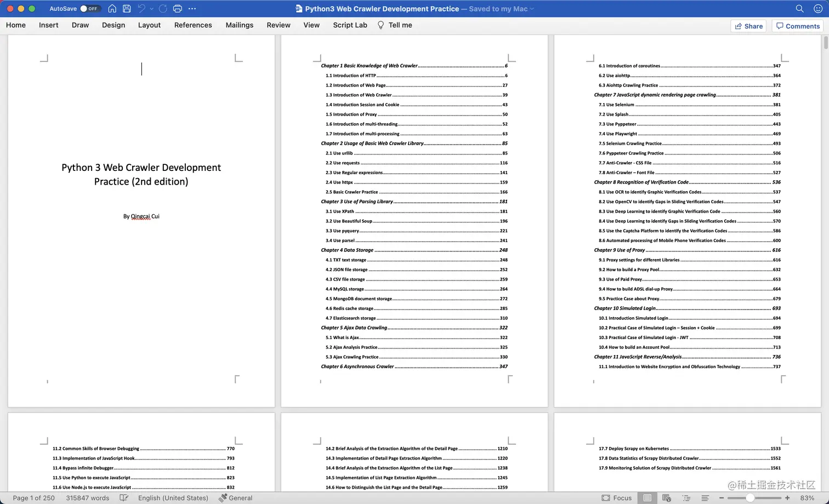
Task: Click the Chapter 3 Use of Parsing Library entry
Action: (414, 202)
